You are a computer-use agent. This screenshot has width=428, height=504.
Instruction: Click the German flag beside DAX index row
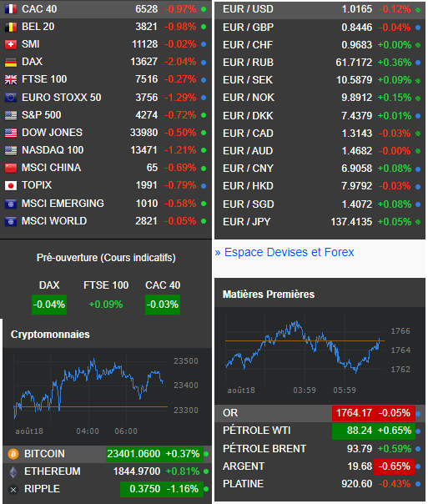pyautogui.click(x=11, y=62)
